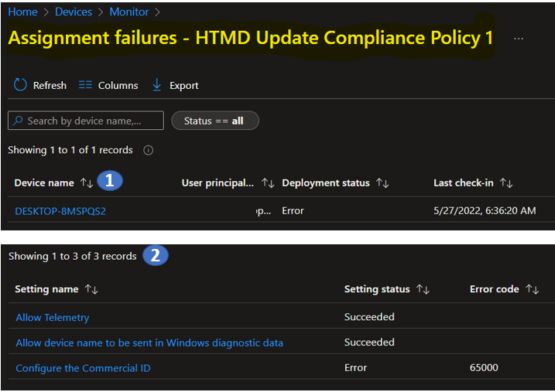Sort by Device name arrows
555x392 pixels.
tap(87, 182)
